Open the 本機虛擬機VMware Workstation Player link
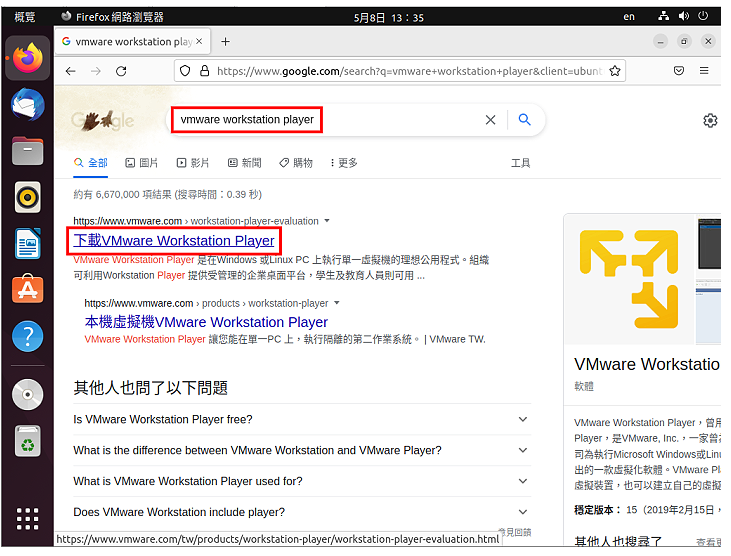Screen dimensions: 731x556 (x=206, y=322)
